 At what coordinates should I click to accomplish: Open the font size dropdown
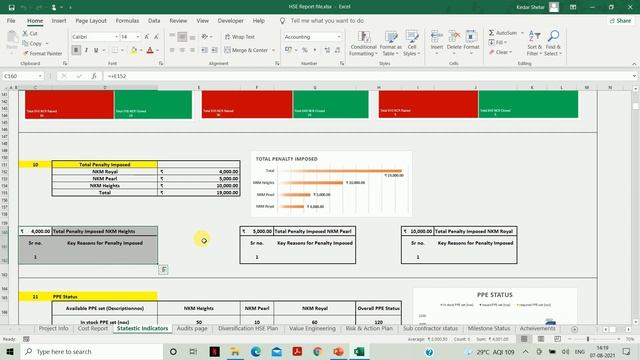138,37
